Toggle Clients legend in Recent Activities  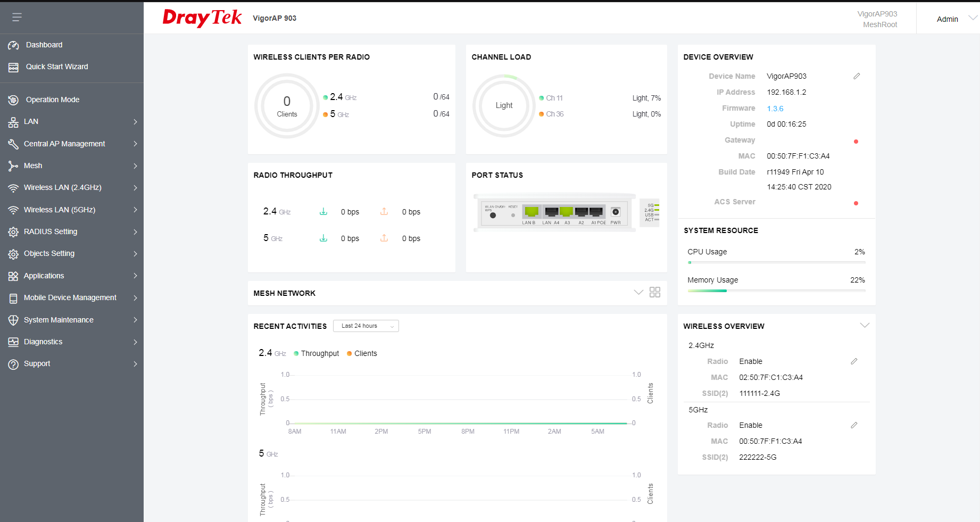click(362, 353)
